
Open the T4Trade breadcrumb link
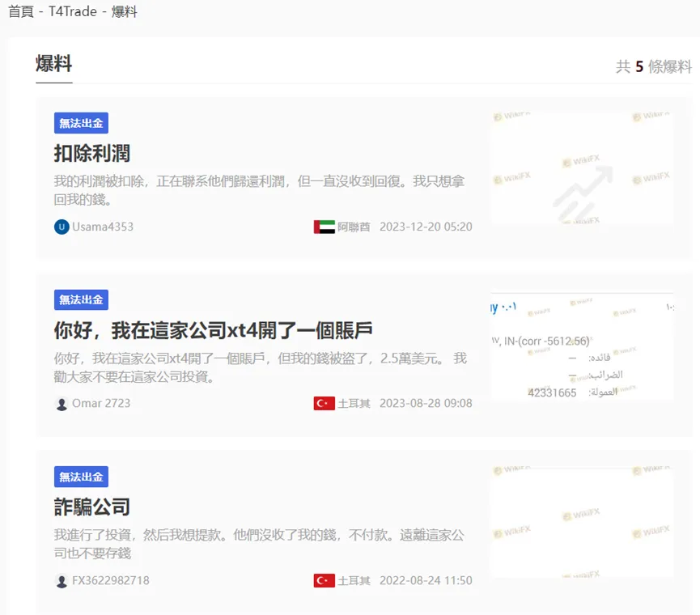(72, 11)
